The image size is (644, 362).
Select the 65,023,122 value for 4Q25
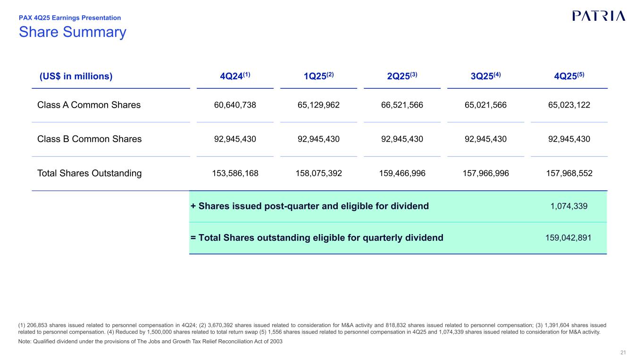tap(569, 105)
